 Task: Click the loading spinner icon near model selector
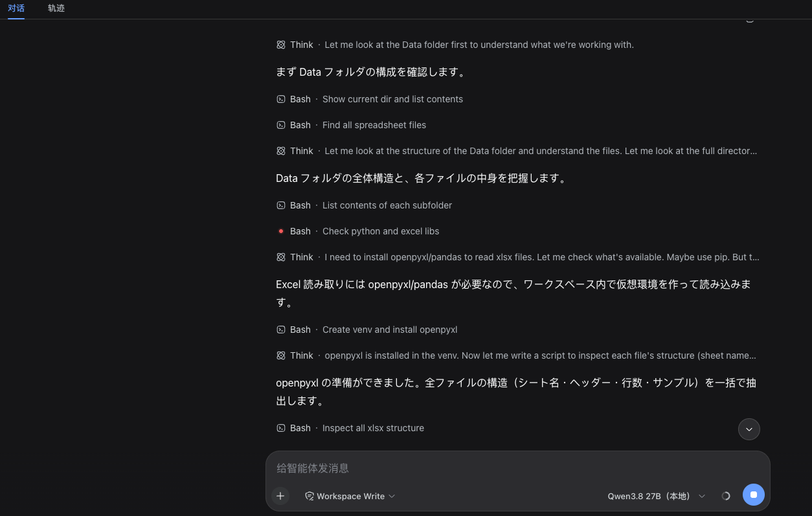[726, 496]
